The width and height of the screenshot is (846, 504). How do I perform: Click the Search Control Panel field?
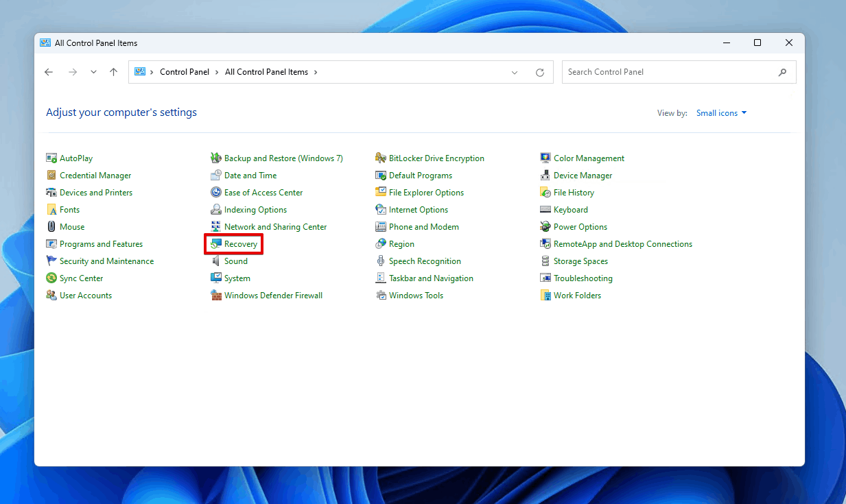(x=679, y=72)
